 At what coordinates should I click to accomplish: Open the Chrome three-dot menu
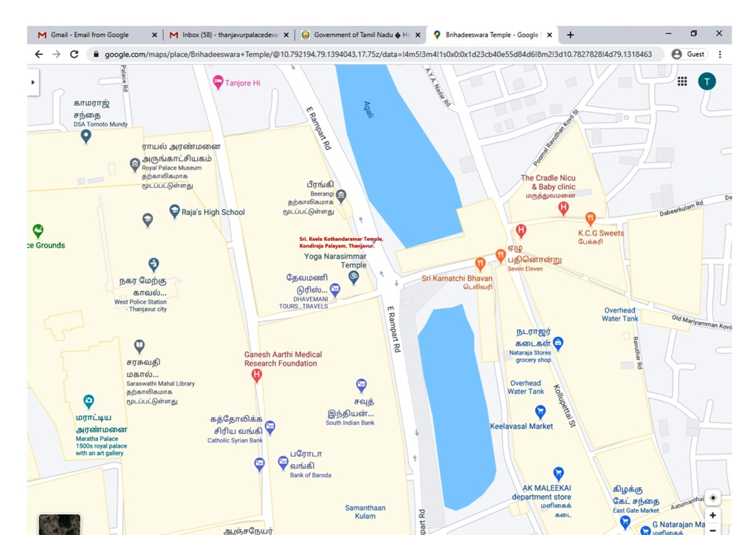click(x=720, y=54)
